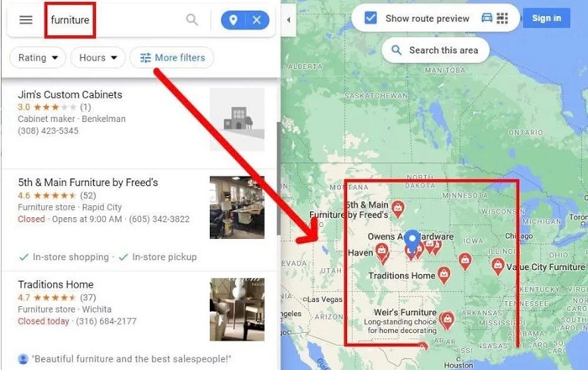
Task: Click the Sign in button
Action: [546, 18]
